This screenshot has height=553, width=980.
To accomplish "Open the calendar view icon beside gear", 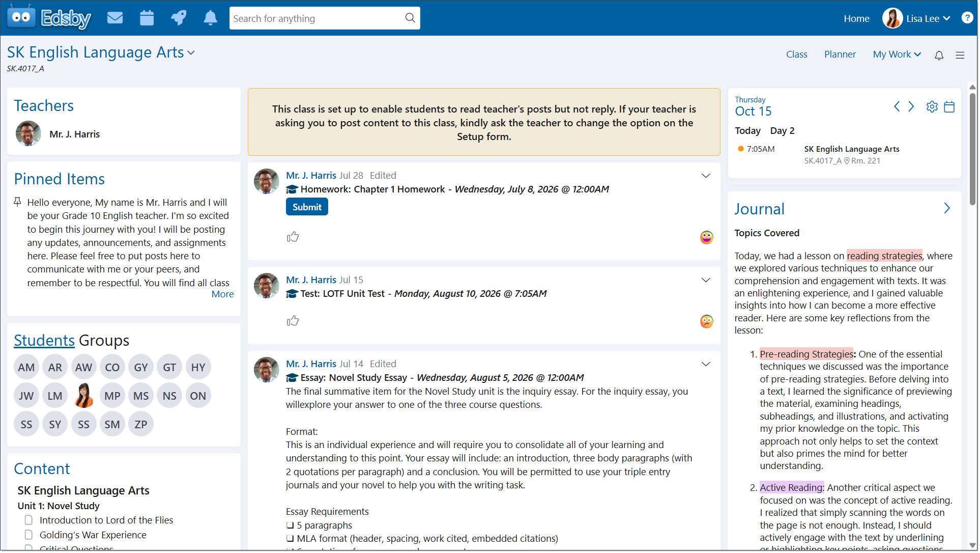I will (x=949, y=106).
